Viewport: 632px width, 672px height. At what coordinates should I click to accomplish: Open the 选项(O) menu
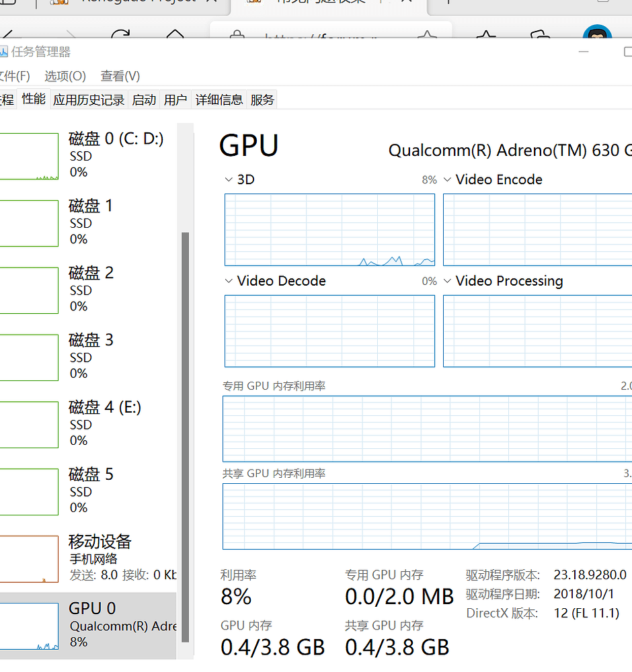pyautogui.click(x=65, y=77)
